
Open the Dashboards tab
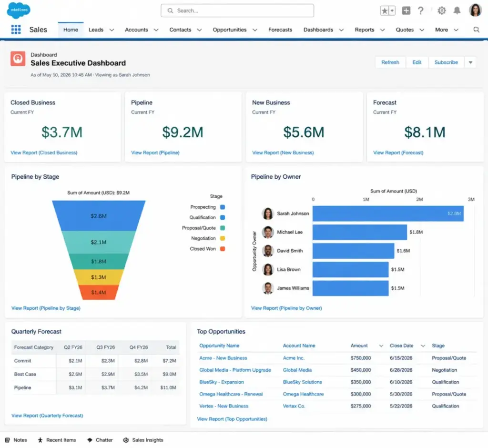318,30
